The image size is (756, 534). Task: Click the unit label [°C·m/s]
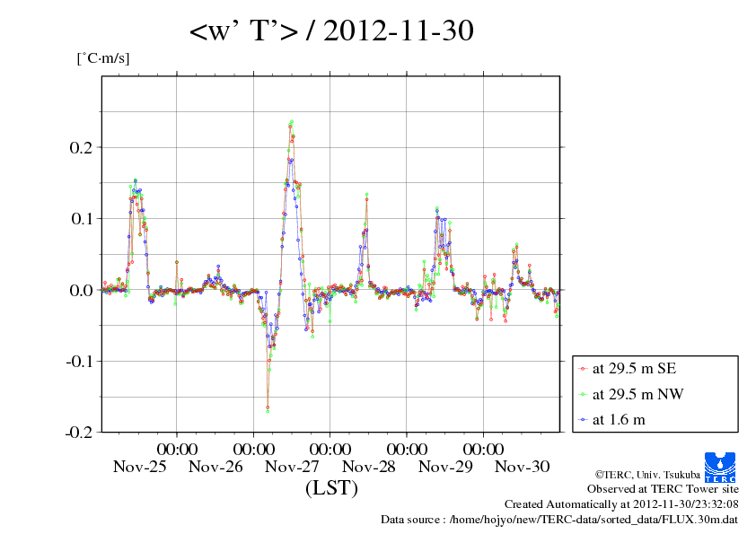(103, 58)
